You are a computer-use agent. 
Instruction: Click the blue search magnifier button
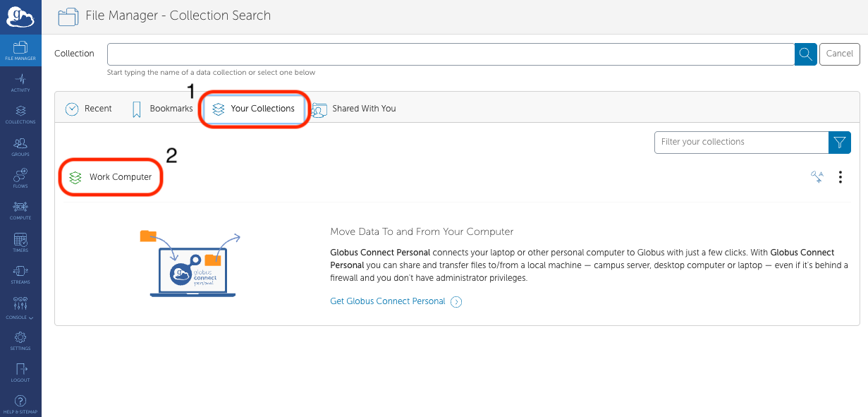click(x=805, y=54)
